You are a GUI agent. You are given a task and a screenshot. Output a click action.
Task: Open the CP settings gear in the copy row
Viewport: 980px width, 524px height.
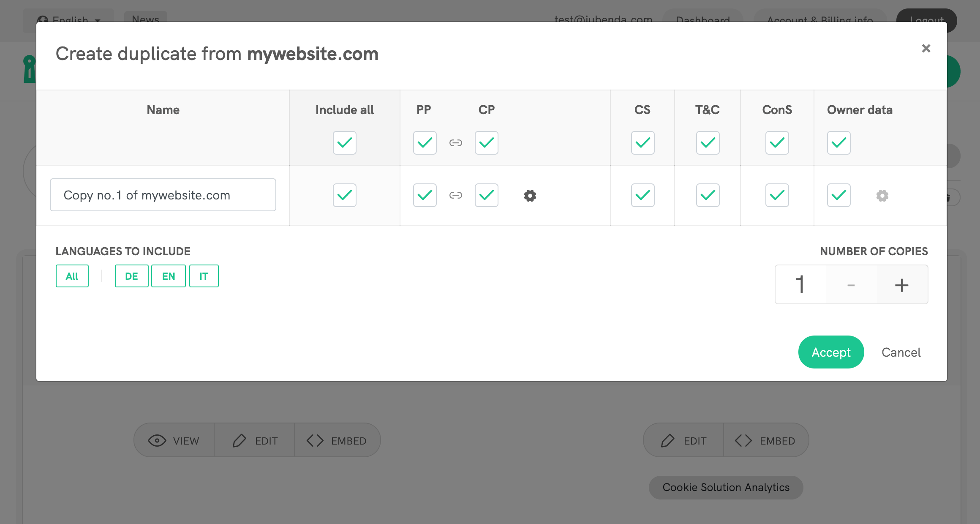pos(530,196)
